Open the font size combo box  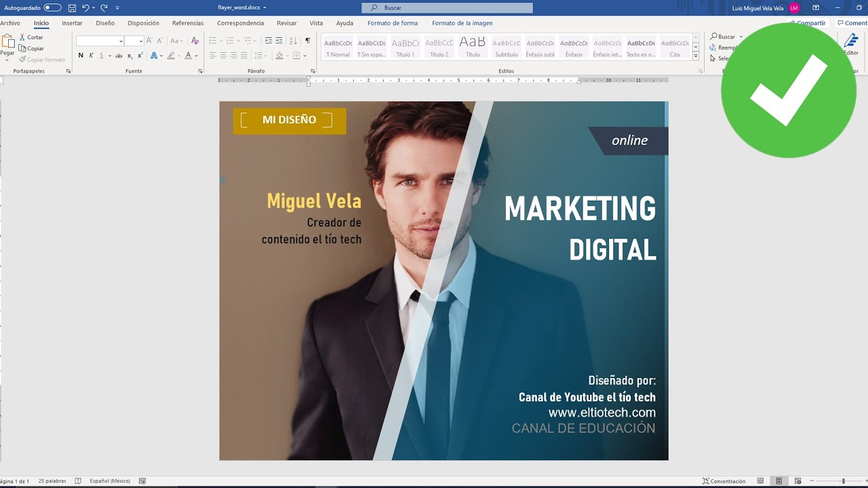(134, 41)
